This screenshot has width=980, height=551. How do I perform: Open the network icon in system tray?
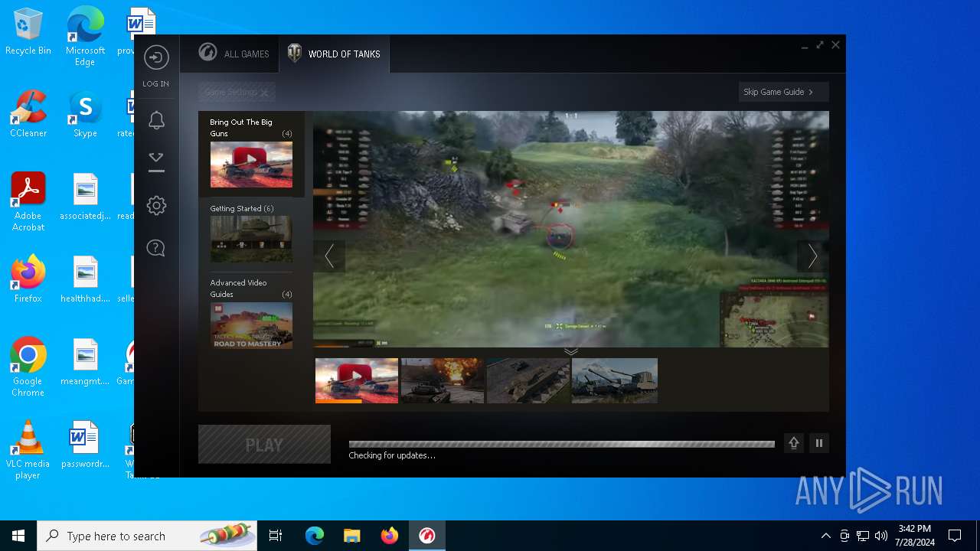tap(863, 536)
